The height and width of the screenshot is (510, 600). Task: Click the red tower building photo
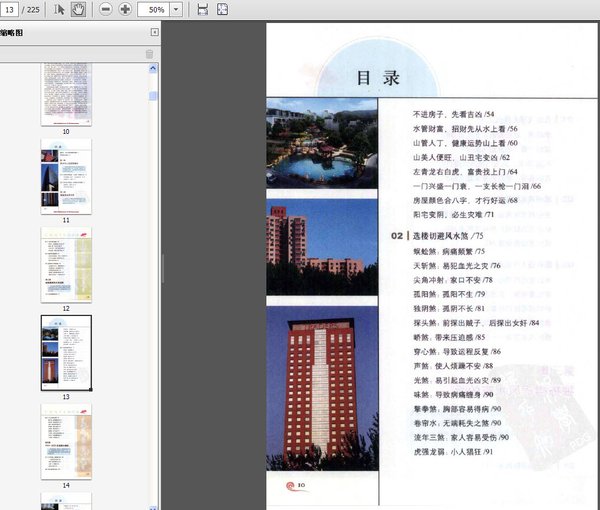pyautogui.click(x=322, y=388)
